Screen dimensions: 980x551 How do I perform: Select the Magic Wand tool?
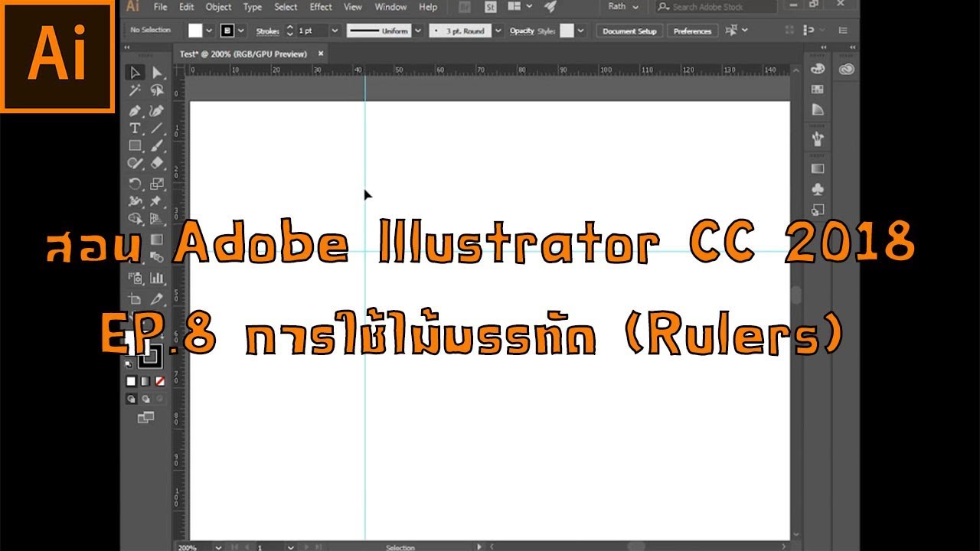coord(136,91)
